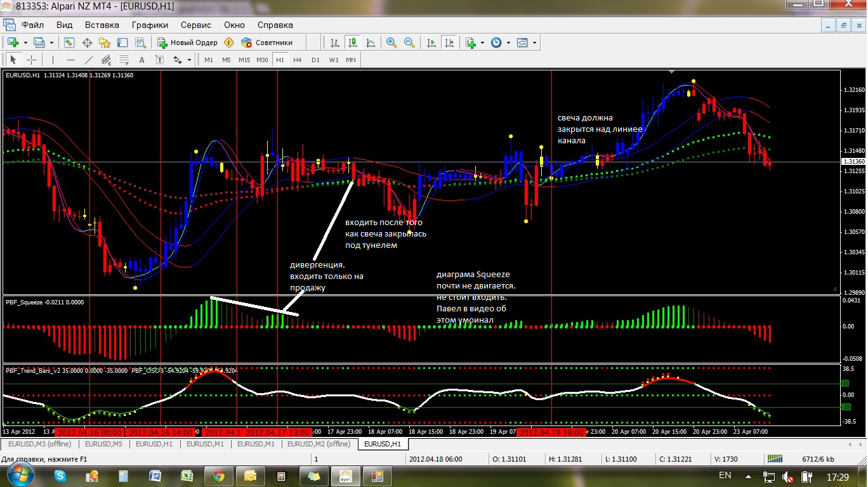The width and height of the screenshot is (868, 487).
Task: Toggle chart Auto Scroll
Action: tap(431, 42)
